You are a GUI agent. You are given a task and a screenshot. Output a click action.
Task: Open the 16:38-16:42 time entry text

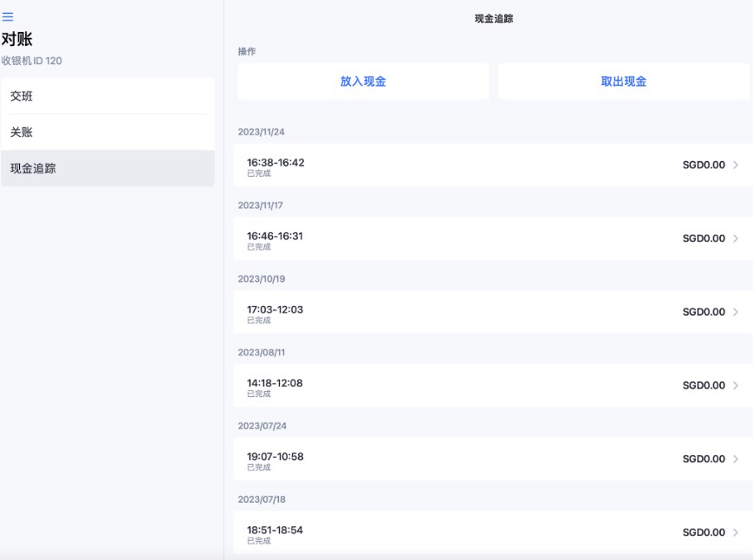[276, 162]
